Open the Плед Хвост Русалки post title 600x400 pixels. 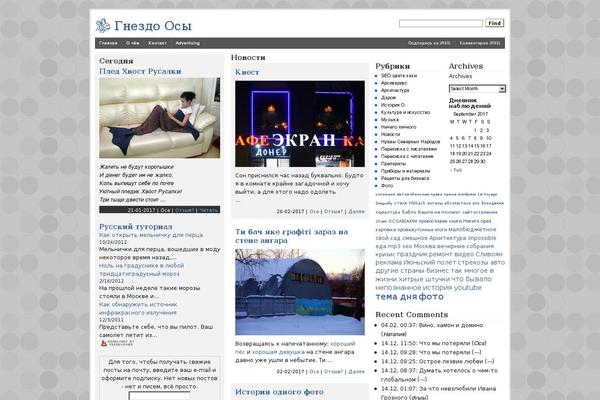click(x=140, y=71)
